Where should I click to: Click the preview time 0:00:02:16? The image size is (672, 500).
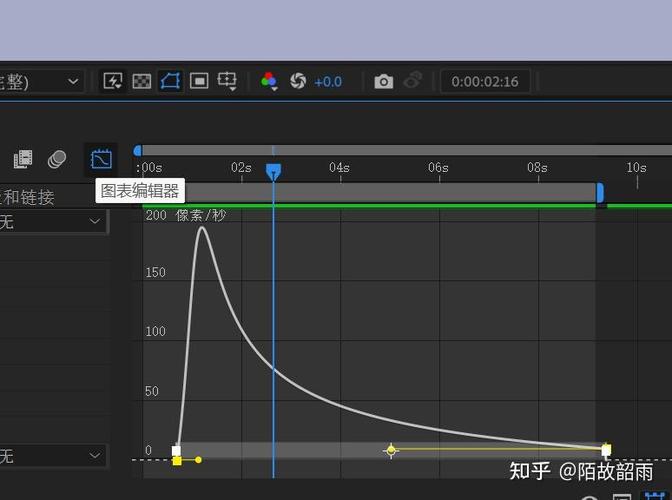click(x=485, y=81)
